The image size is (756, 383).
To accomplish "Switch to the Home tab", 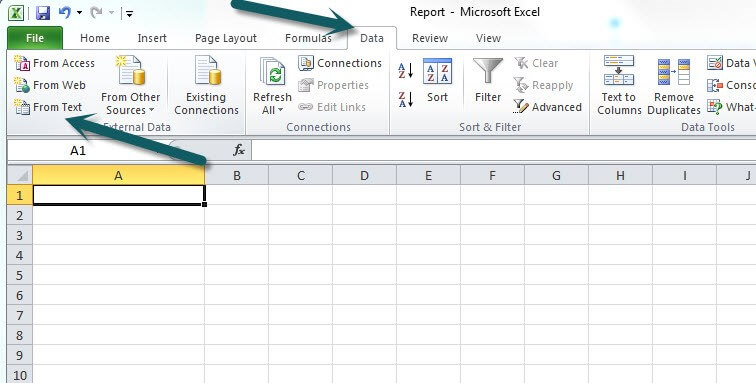I will point(94,38).
